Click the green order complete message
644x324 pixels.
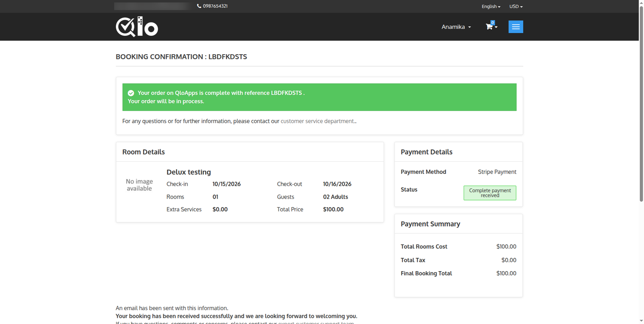click(319, 97)
